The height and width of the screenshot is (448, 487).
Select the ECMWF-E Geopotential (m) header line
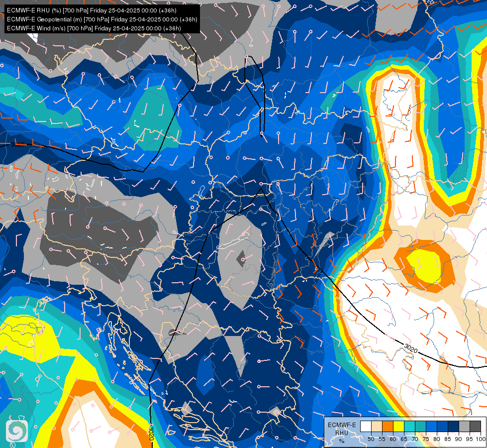(102, 19)
